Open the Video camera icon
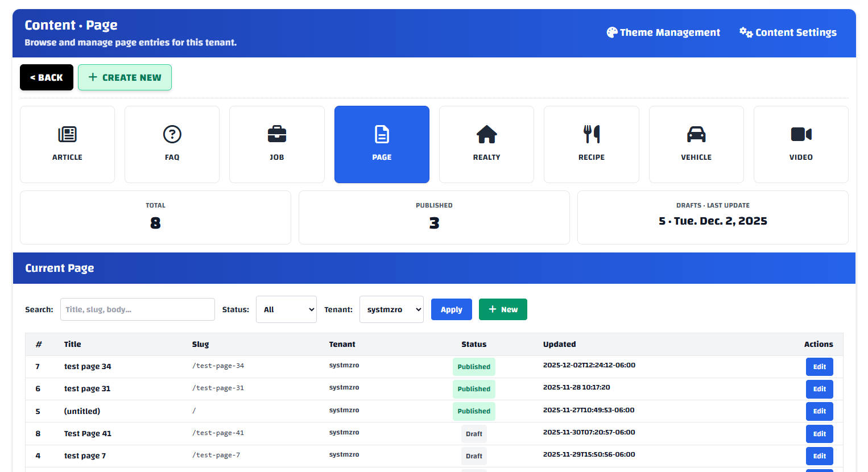This screenshot has height=472, width=868. 800,135
